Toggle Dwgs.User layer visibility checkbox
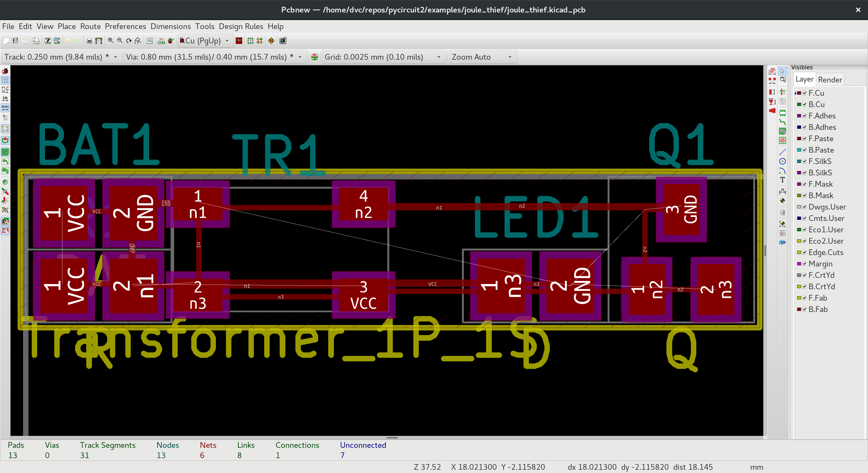Image resolution: width=868 pixels, height=473 pixels. (x=804, y=207)
